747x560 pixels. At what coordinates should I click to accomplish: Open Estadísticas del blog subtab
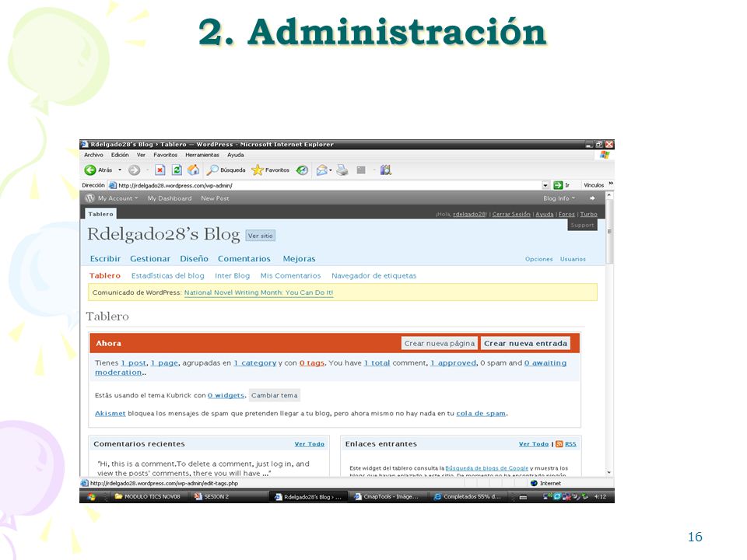[x=168, y=275]
